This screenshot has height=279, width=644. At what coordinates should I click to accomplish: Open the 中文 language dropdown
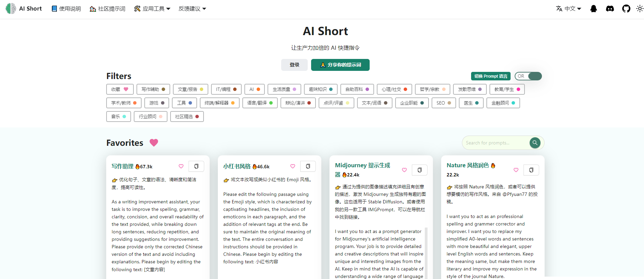pyautogui.click(x=568, y=9)
